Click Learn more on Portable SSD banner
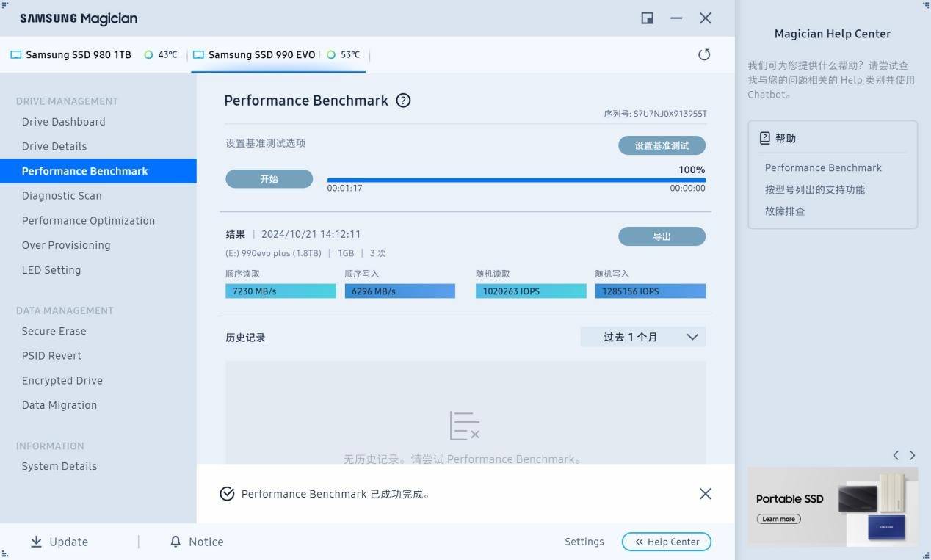The image size is (931, 560). pyautogui.click(x=778, y=519)
